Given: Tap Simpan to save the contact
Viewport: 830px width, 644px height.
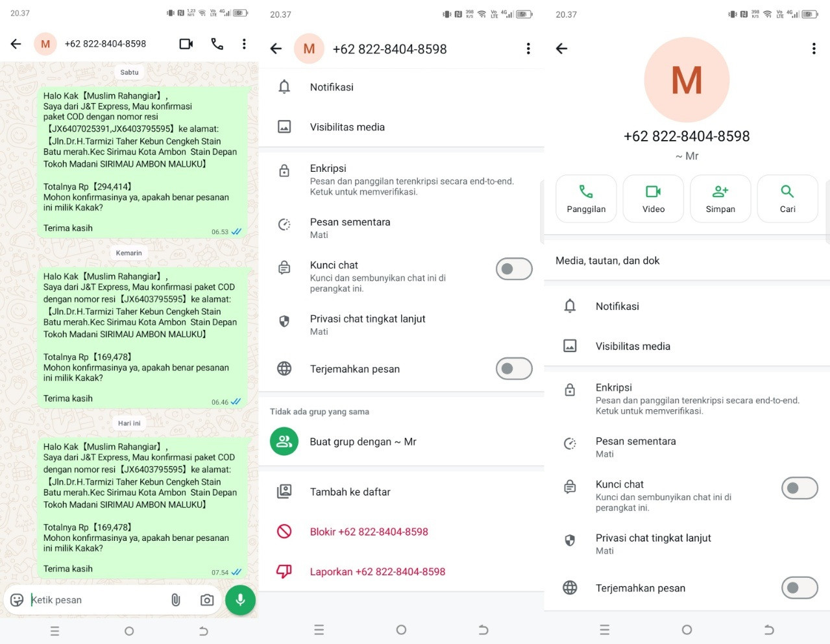Looking at the screenshot, I should [720, 198].
